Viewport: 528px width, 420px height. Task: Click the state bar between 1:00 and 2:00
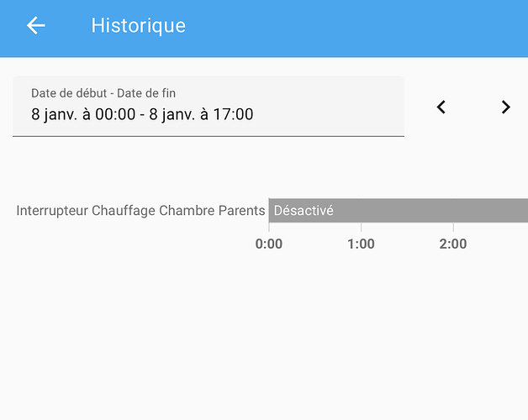pos(407,210)
